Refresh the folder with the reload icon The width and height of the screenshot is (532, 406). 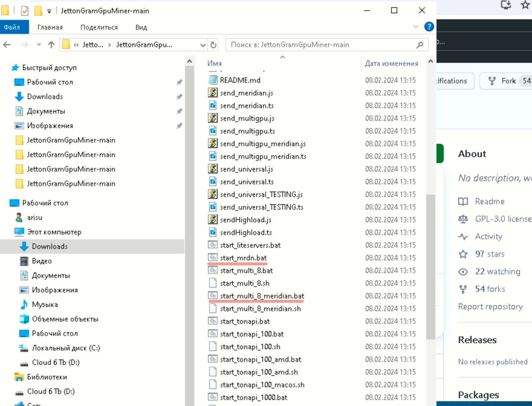tap(213, 45)
